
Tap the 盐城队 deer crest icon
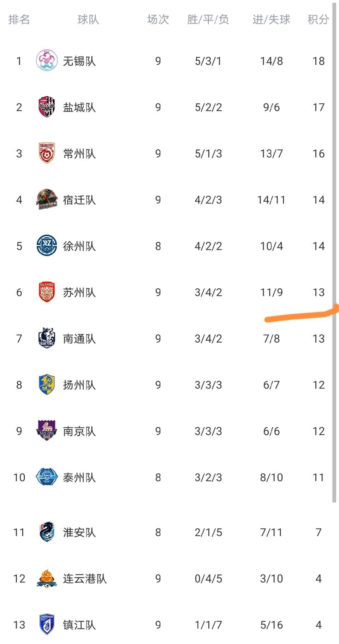tap(47, 107)
